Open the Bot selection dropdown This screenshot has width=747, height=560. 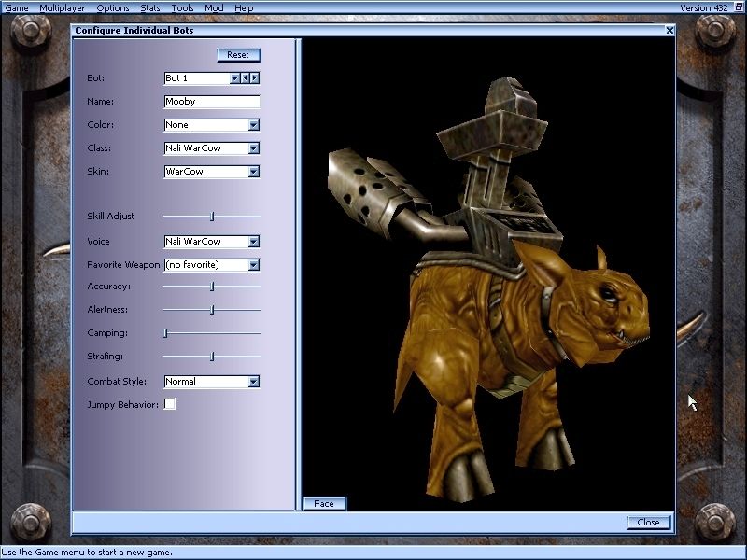(234, 78)
